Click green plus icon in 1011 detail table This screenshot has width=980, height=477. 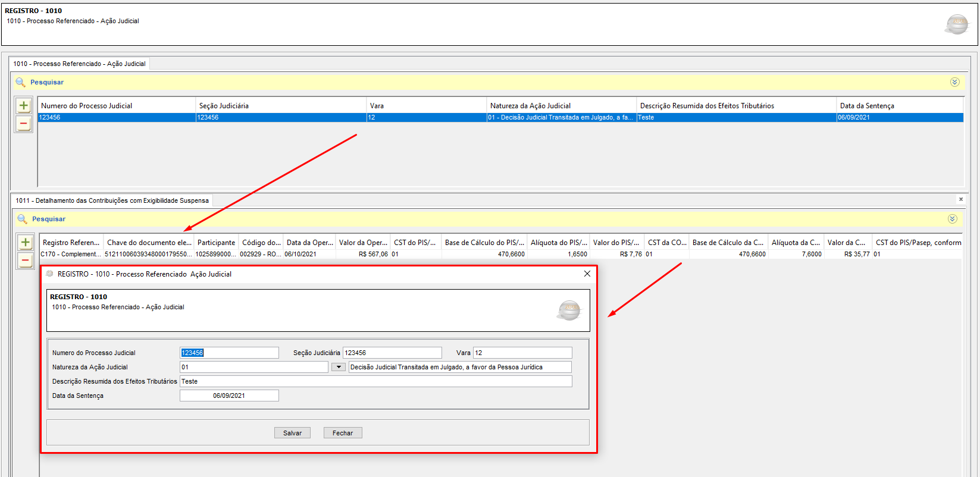click(x=25, y=243)
